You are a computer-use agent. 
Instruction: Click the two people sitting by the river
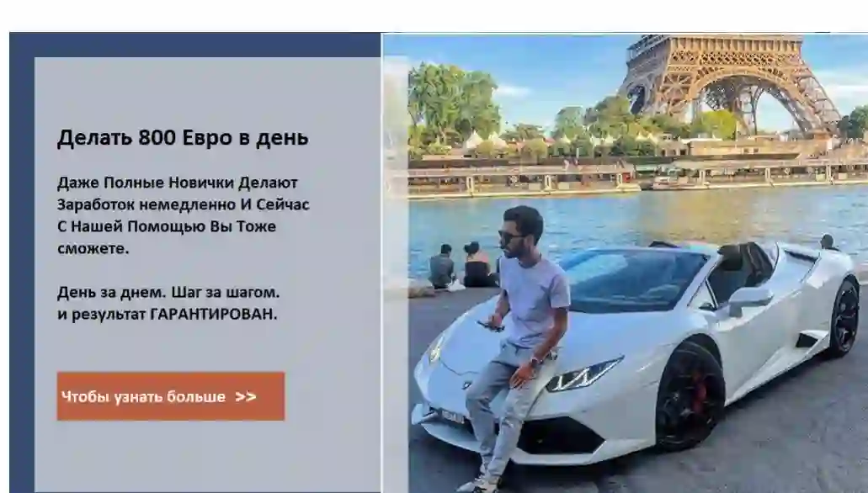(x=463, y=266)
